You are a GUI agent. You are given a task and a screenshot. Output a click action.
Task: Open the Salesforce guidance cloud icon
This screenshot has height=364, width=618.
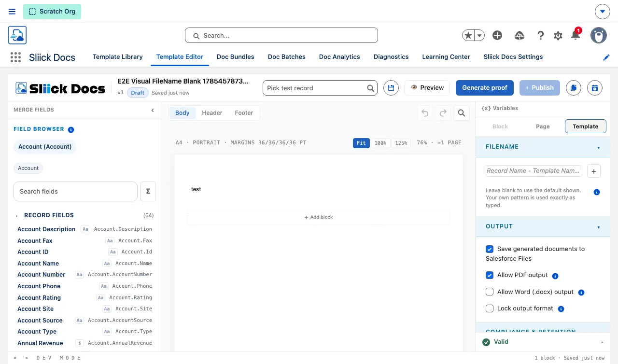tap(520, 35)
